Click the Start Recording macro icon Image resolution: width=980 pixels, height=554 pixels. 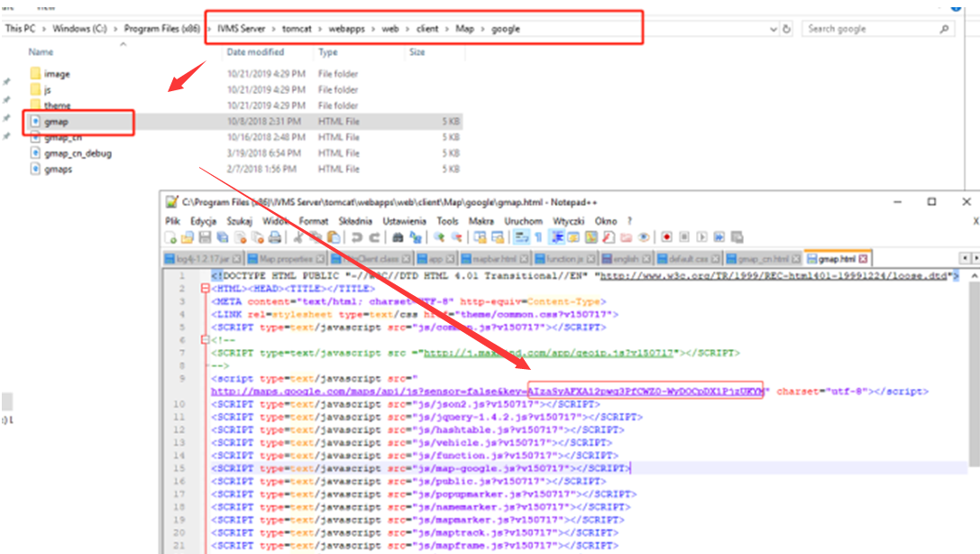pos(667,237)
